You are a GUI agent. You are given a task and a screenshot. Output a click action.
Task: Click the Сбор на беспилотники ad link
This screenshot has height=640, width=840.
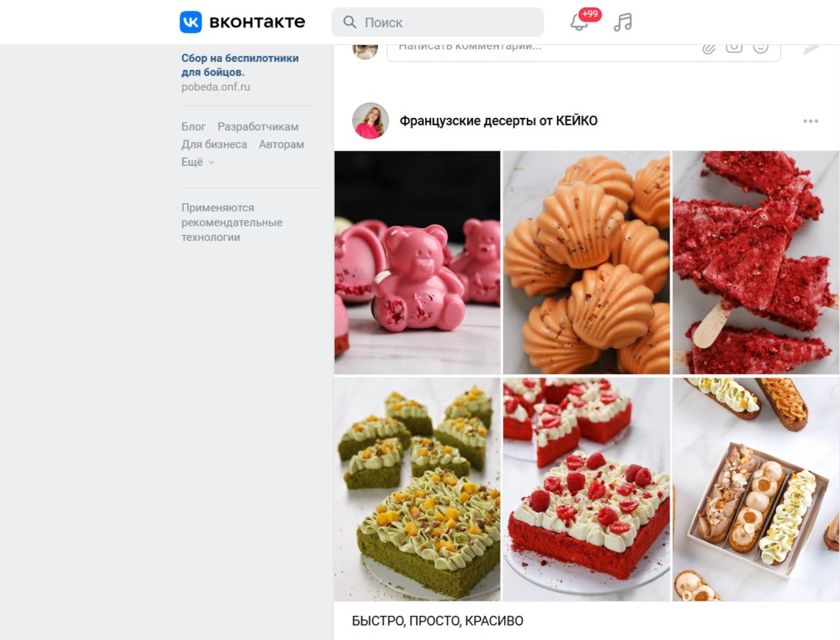tap(240, 65)
